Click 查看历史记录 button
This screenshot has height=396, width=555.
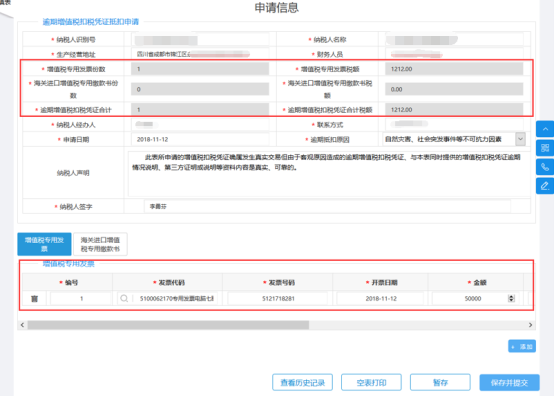(302, 382)
